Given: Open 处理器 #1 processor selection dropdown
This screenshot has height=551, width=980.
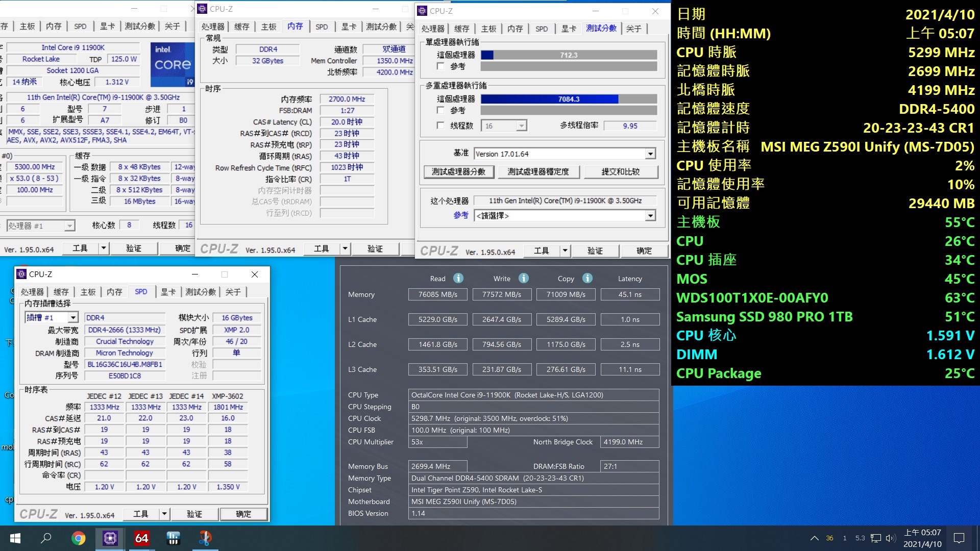Looking at the screenshot, I should click(x=41, y=226).
